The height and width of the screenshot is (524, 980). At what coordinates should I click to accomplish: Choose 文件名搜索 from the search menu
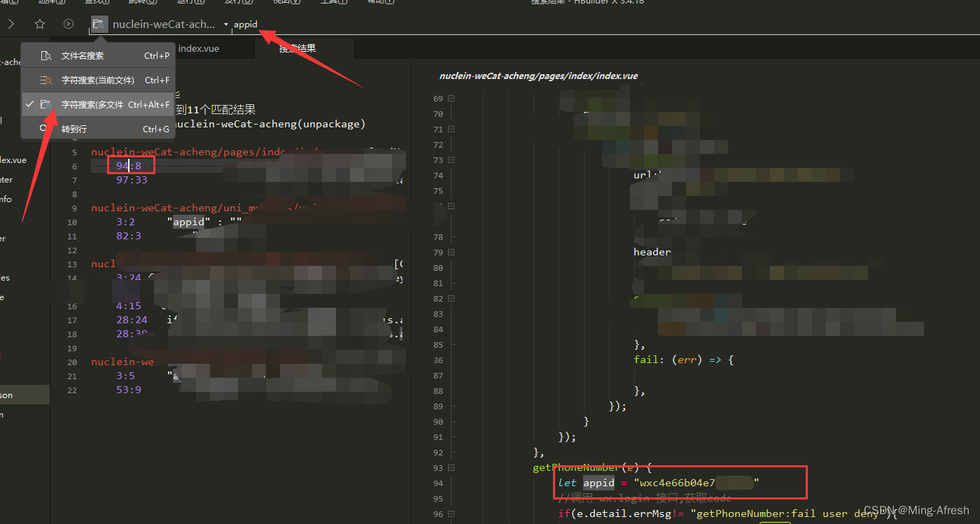(98, 56)
